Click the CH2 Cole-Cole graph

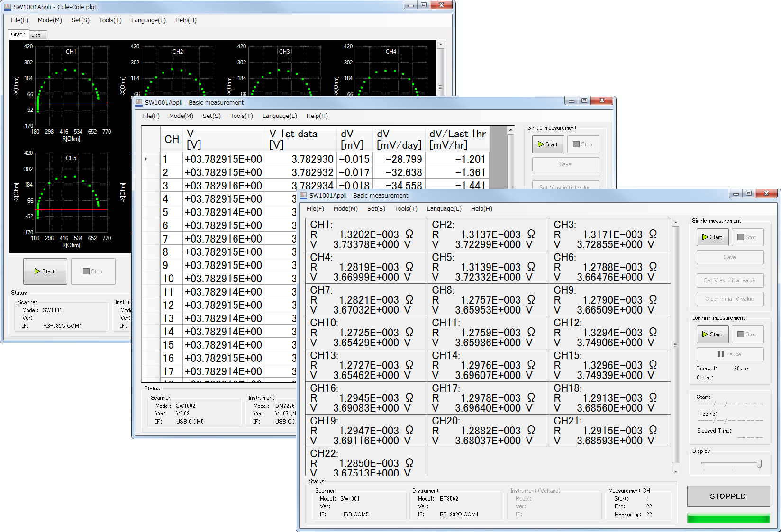click(x=178, y=71)
